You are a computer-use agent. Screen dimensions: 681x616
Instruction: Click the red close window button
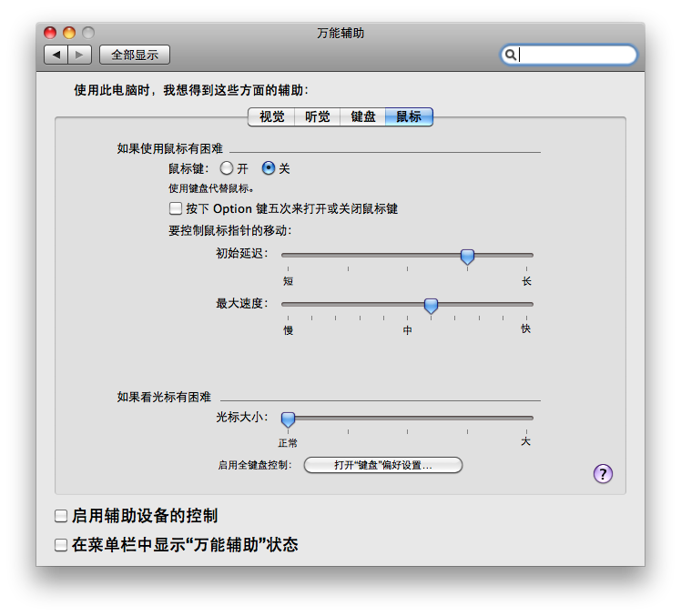pyautogui.click(x=50, y=33)
